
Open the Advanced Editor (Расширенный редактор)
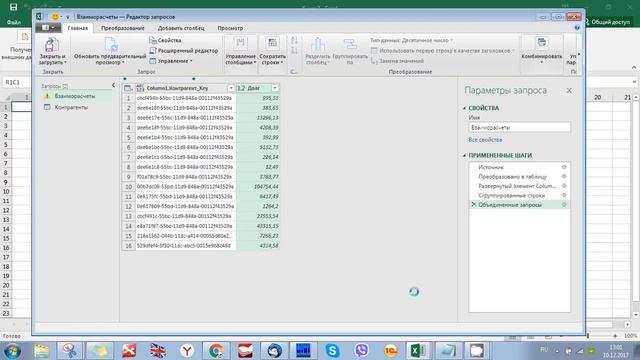click(184, 51)
